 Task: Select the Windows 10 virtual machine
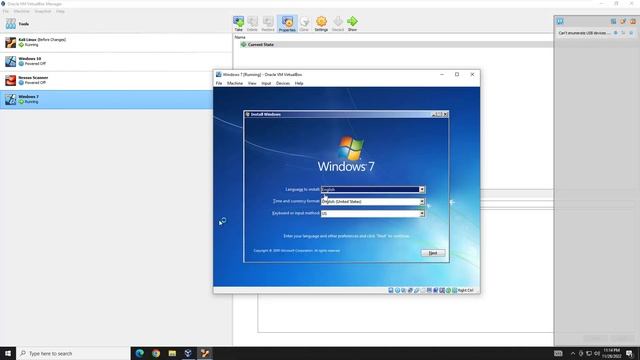[x=116, y=61]
